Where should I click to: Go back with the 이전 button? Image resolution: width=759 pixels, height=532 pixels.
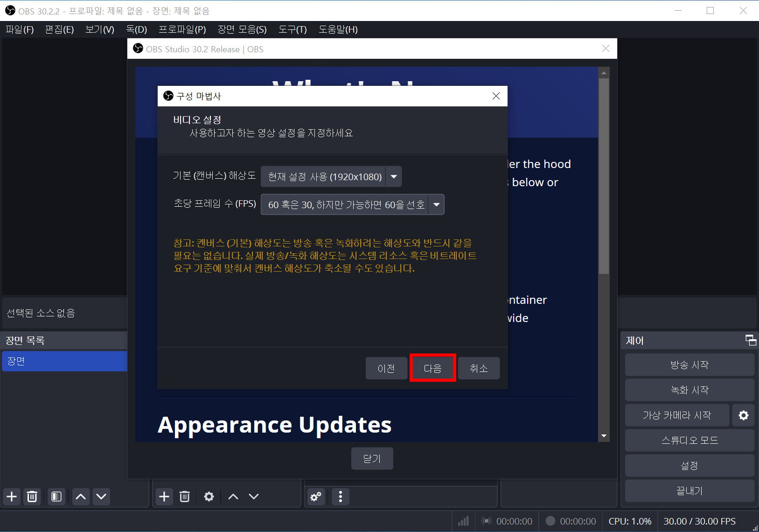(x=386, y=368)
